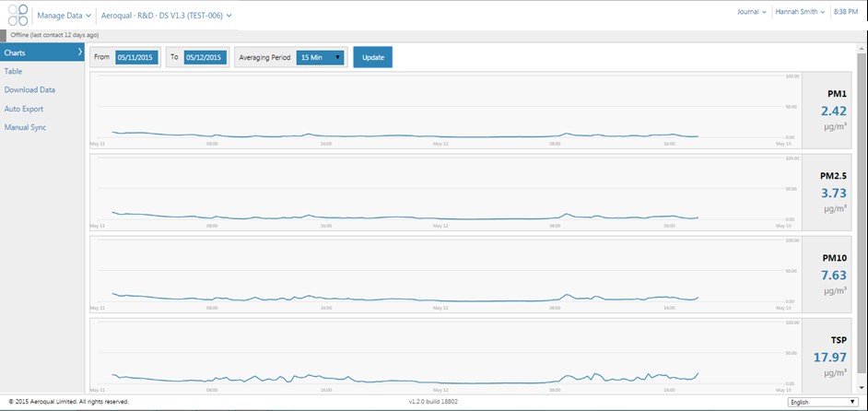Open the Journal menu
868x411 pixels.
[753, 12]
